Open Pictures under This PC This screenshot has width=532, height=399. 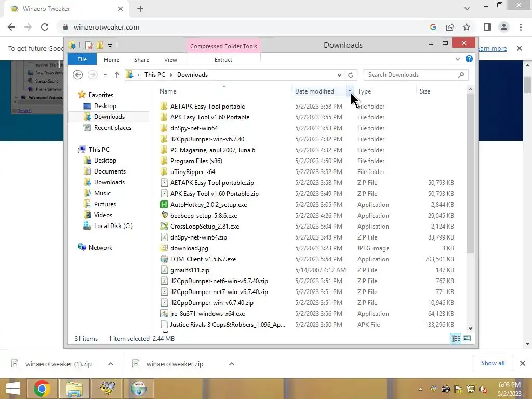click(105, 204)
